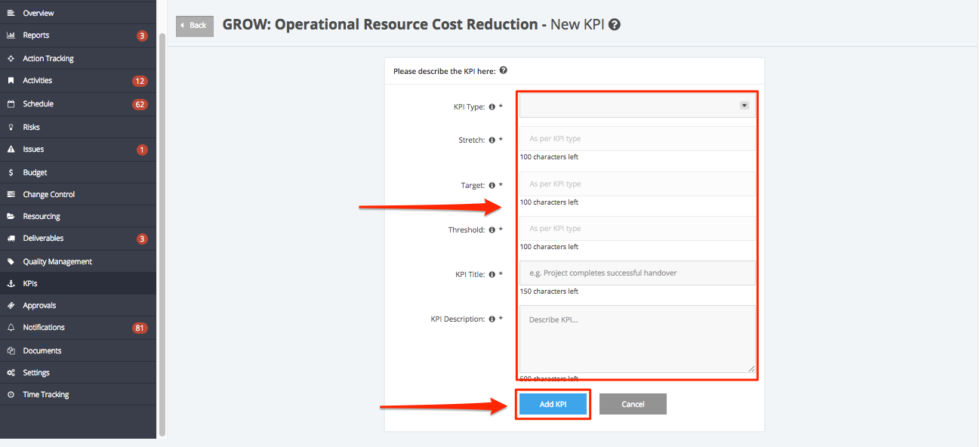The image size is (980, 447).
Task: Click the Add KPI button
Action: (553, 404)
